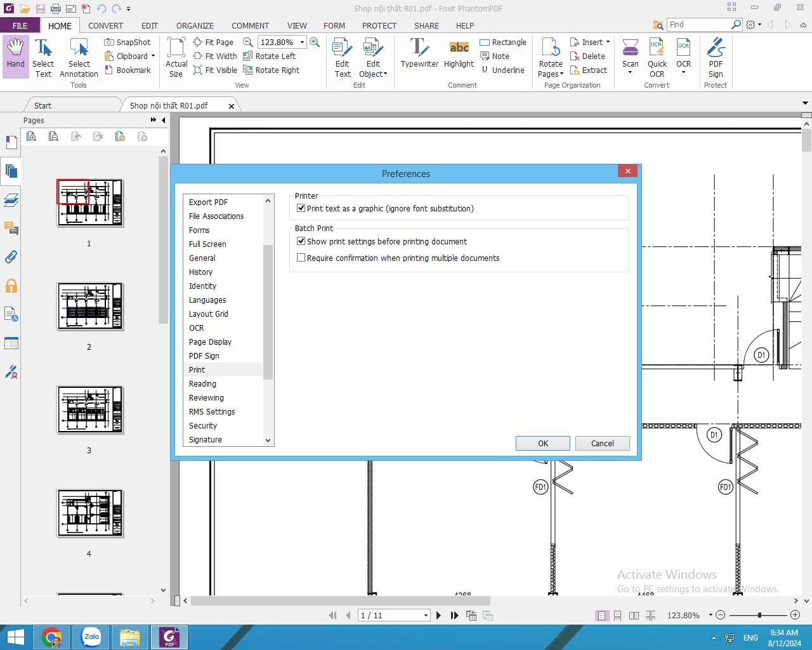Enable Require confirmation when printing multiple documents
This screenshot has height=650, width=812.
click(301, 258)
